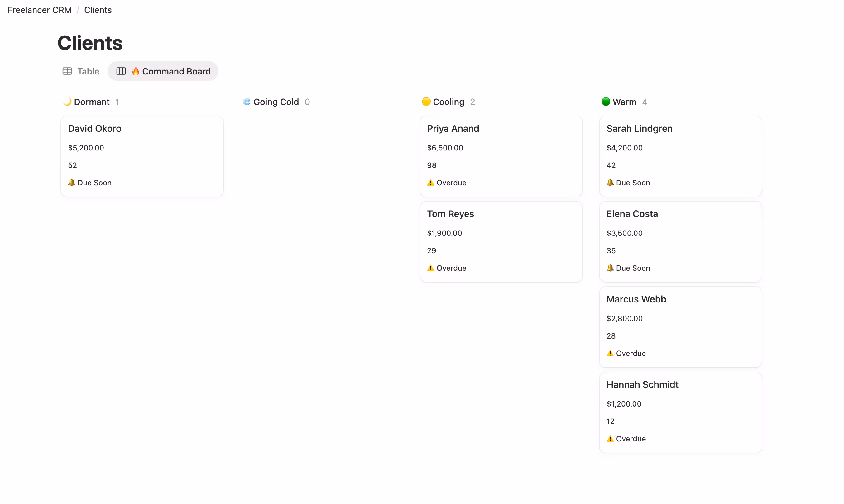Click the count 1 next to Dormant
Screen dimensions: 844x504
(117, 102)
